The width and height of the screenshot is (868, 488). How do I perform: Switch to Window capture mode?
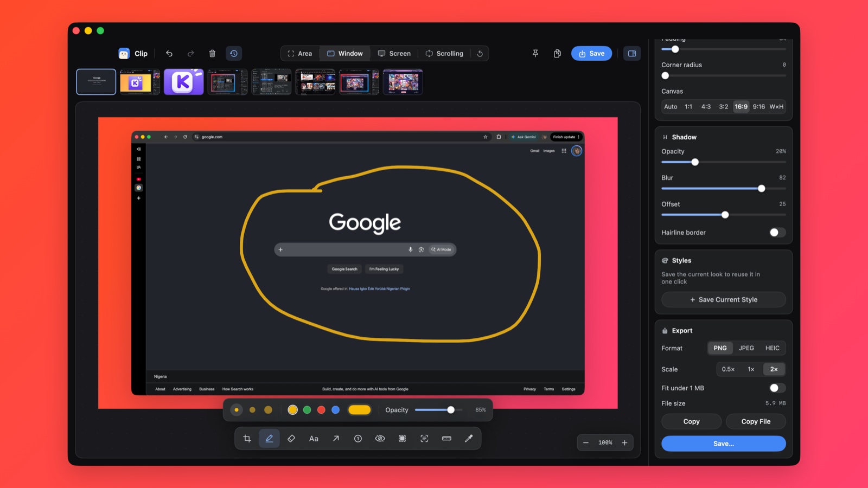(345, 54)
